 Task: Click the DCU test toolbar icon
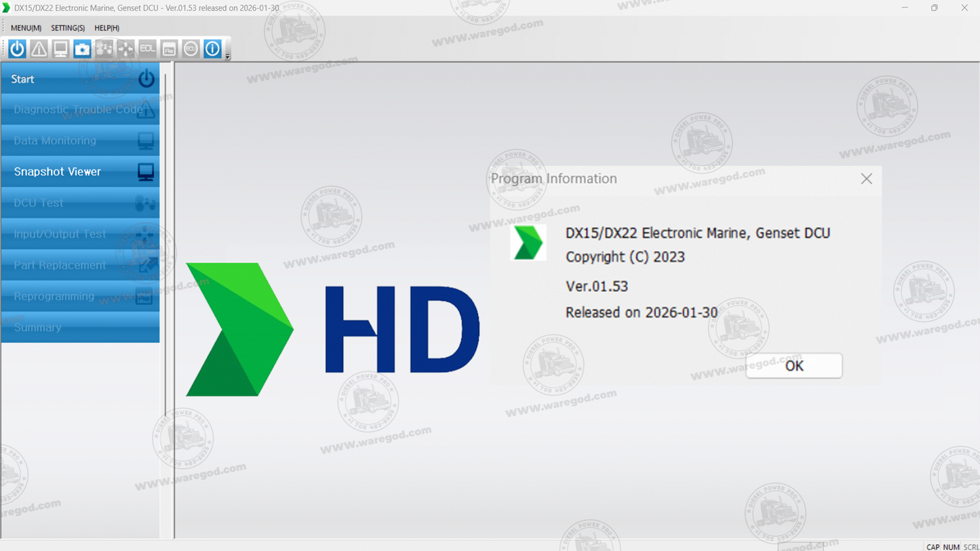click(104, 49)
